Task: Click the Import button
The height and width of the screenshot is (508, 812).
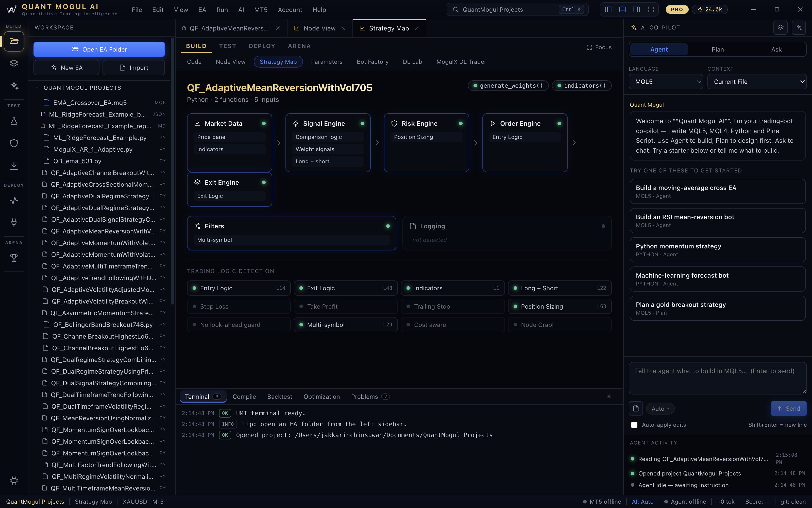Action: (133, 68)
